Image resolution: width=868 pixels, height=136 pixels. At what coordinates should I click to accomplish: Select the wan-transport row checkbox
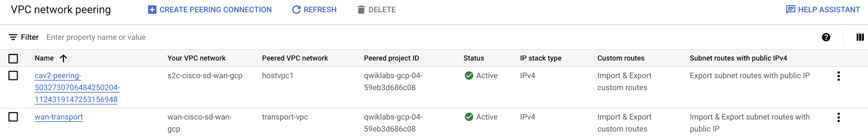click(13, 117)
